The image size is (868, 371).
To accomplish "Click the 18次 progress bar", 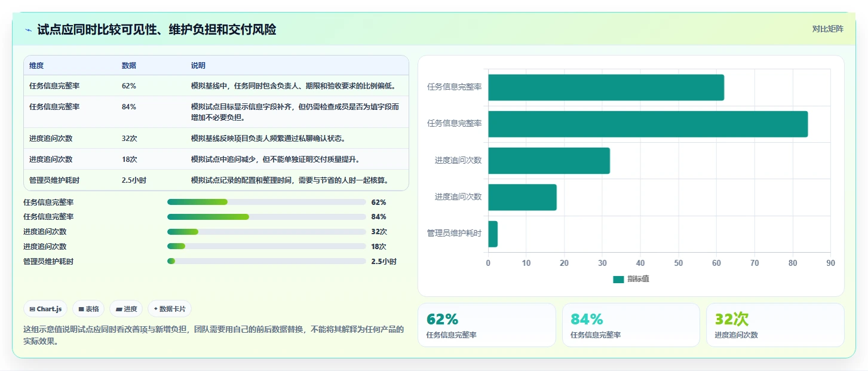I will pos(266,247).
